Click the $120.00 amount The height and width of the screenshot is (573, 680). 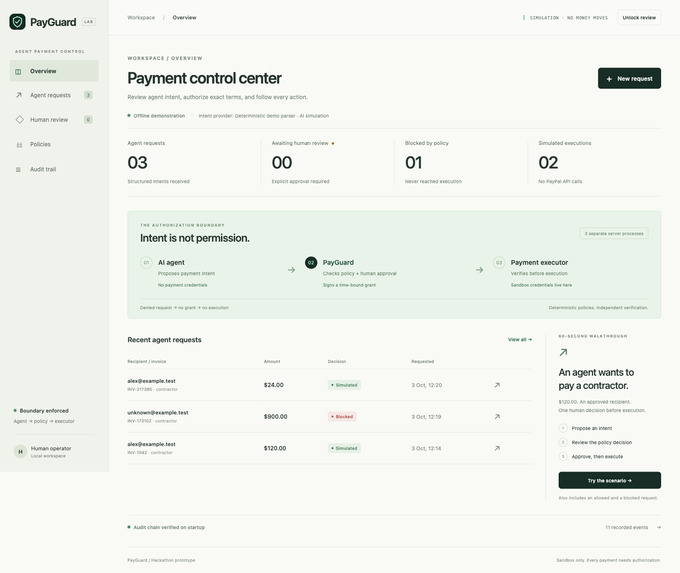tap(275, 448)
